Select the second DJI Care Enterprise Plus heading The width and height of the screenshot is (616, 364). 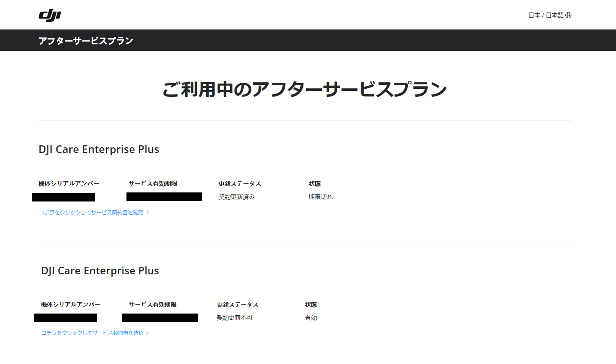tap(100, 271)
